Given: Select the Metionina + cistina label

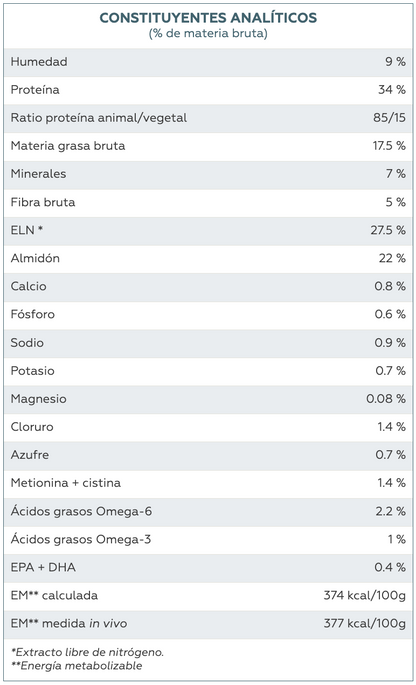Looking at the screenshot, I should 66,483.
